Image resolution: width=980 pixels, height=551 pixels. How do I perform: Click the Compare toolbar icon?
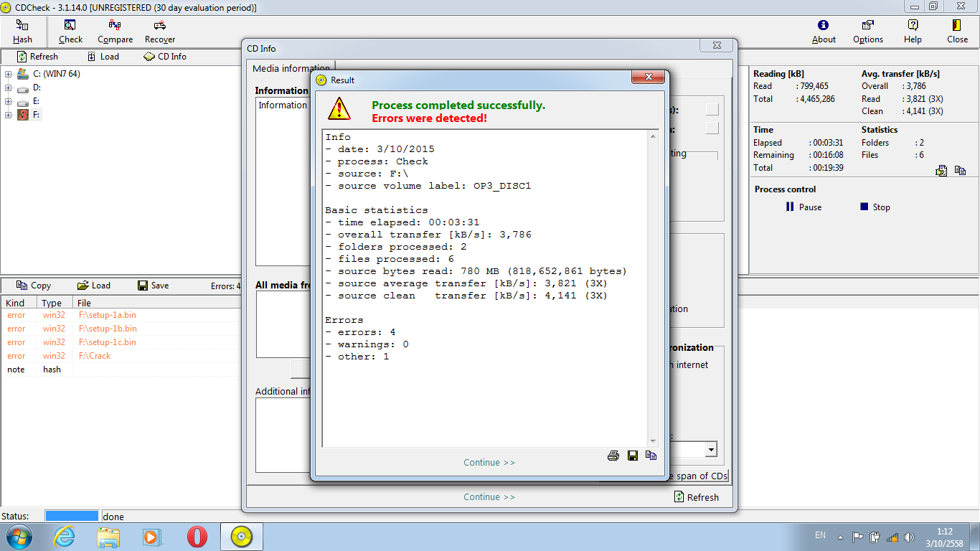pyautogui.click(x=115, y=32)
